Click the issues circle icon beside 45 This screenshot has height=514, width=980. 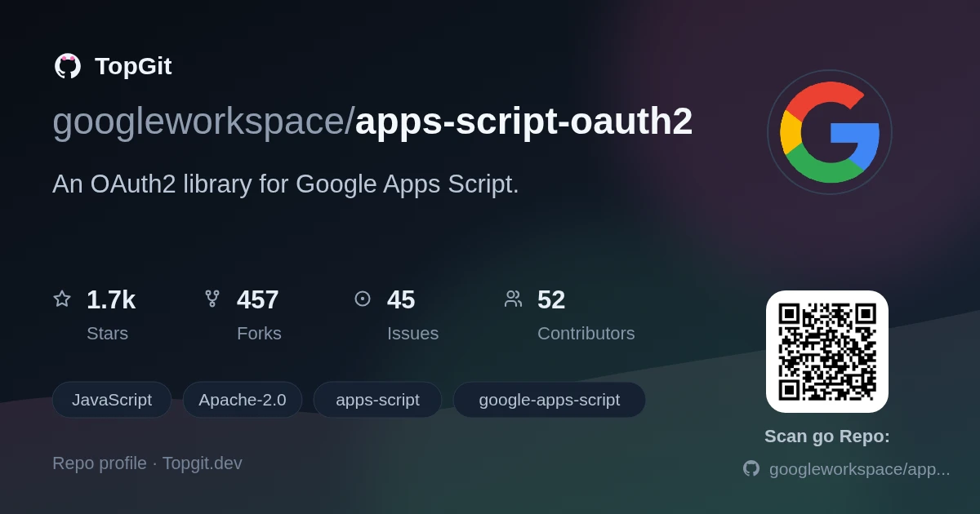[x=363, y=299]
